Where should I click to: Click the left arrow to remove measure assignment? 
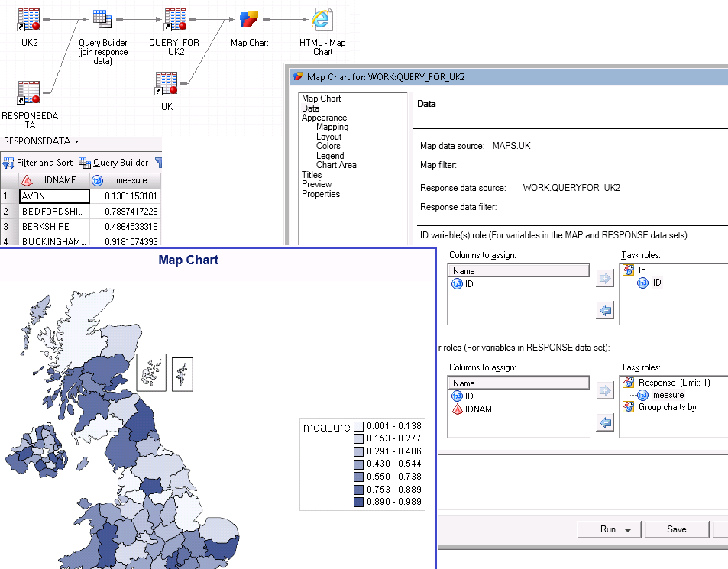click(604, 422)
